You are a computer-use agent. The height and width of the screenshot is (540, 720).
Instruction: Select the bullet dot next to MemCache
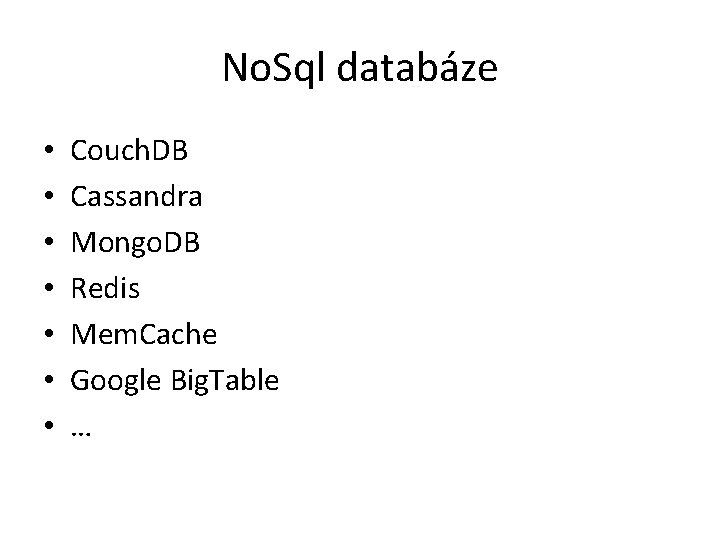49,333
